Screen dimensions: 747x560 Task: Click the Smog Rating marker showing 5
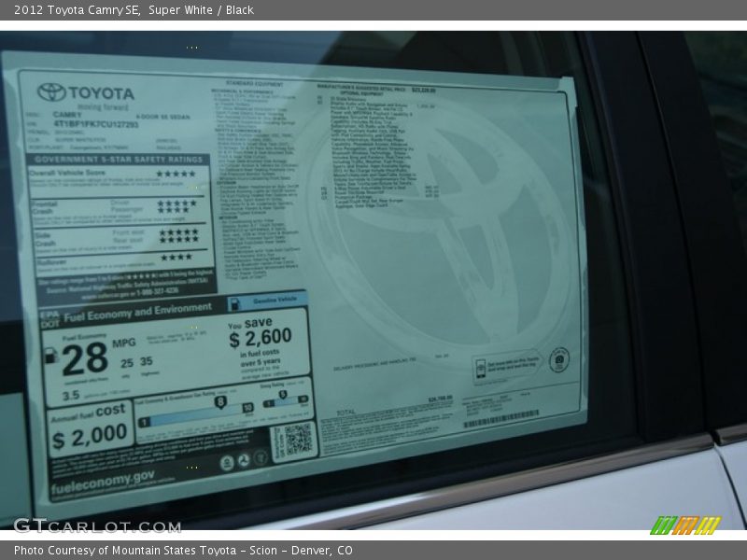[x=285, y=395]
